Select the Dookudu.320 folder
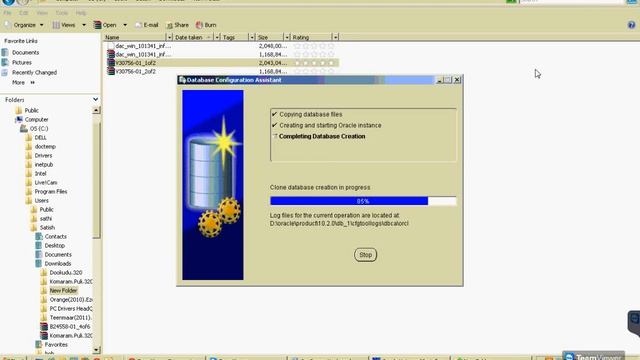This screenshot has height=360, width=640. tap(66, 273)
